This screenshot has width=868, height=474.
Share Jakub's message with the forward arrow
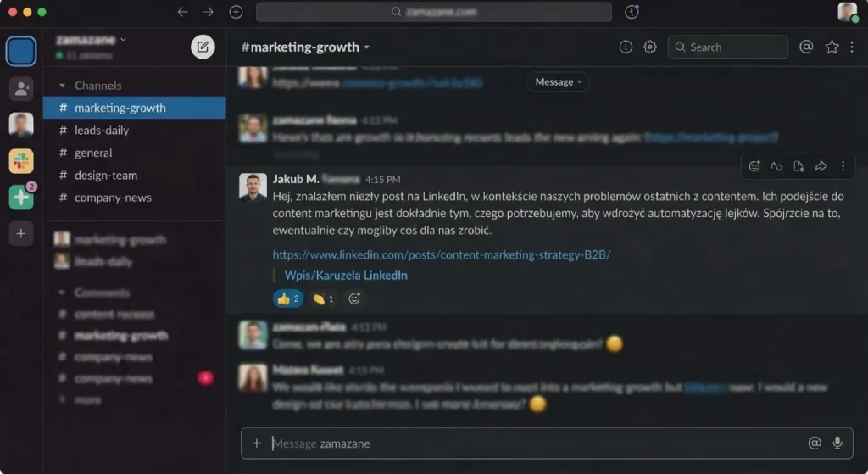pyautogui.click(x=821, y=166)
